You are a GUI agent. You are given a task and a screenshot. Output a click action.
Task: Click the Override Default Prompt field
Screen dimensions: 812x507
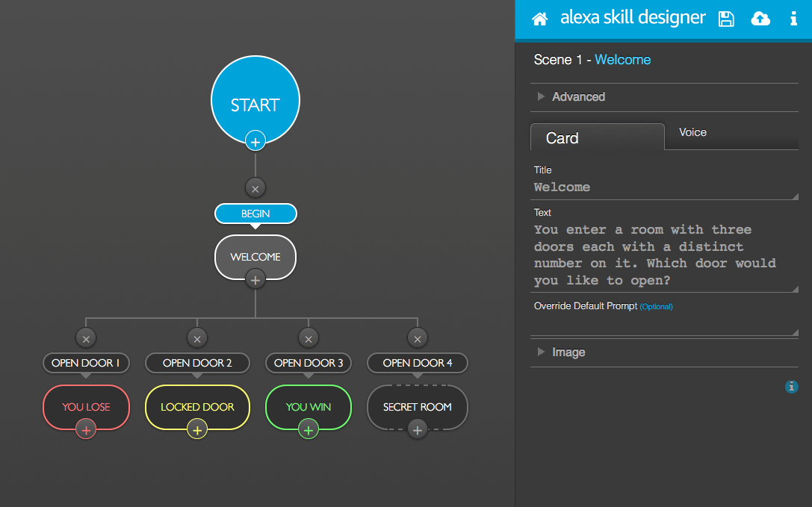(663, 326)
